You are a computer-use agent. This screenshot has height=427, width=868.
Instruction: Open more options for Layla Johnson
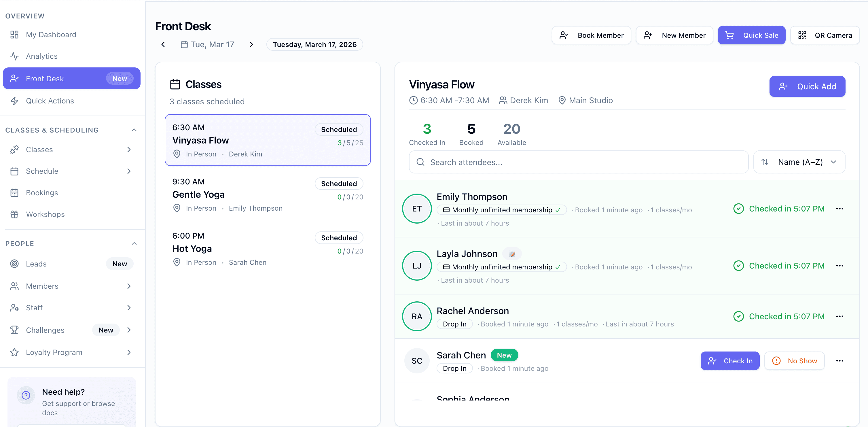[840, 266]
